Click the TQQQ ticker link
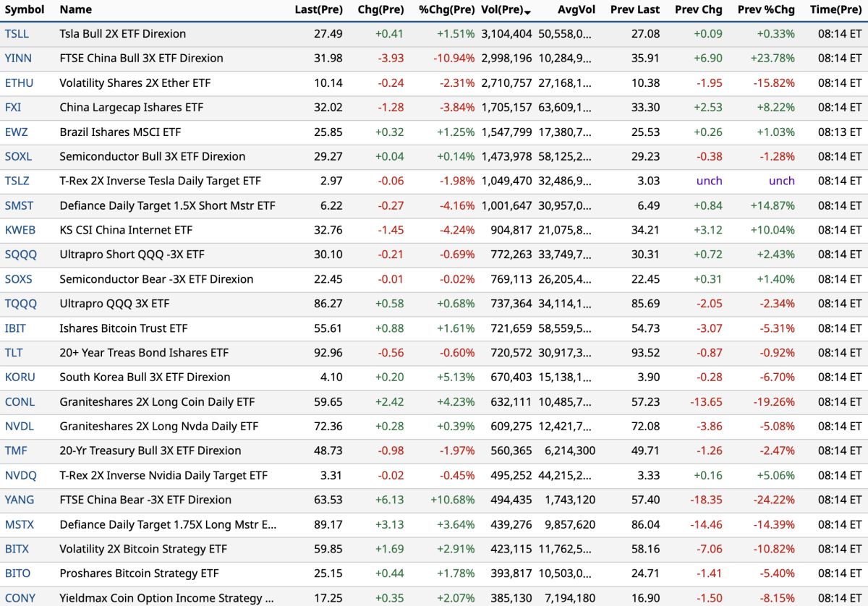The width and height of the screenshot is (868, 606). [20, 304]
